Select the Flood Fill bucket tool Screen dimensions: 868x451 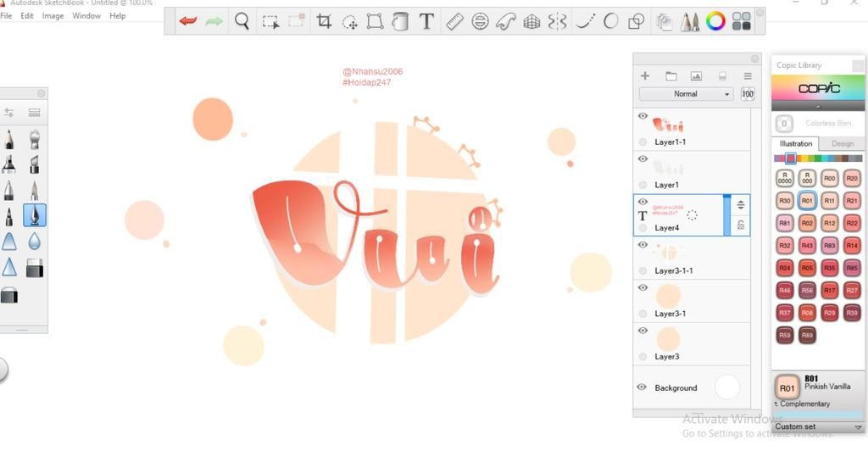(400, 21)
